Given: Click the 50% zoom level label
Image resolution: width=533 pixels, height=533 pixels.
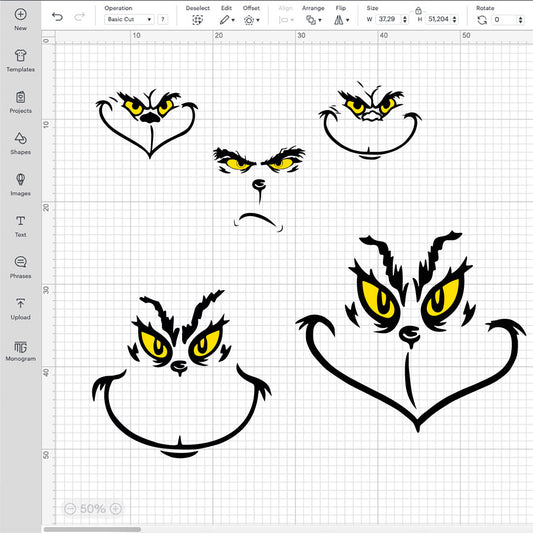Looking at the screenshot, I should (x=93, y=509).
